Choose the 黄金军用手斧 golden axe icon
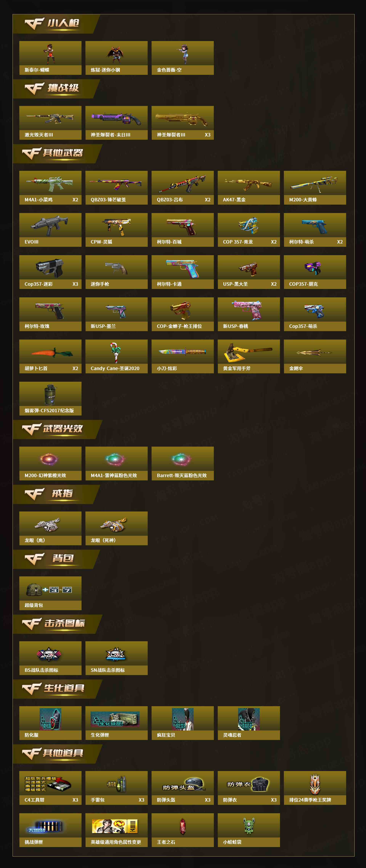 (x=249, y=356)
